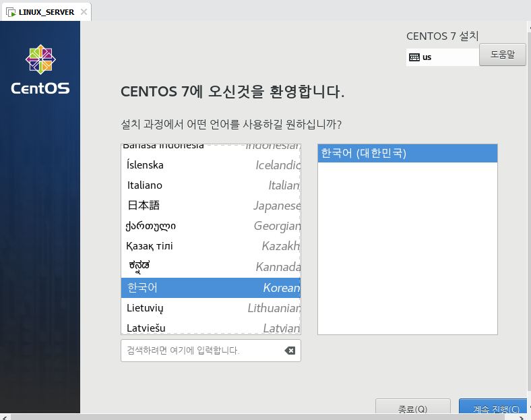
Task: Select Lietuvių Lithuanian language row
Action: tap(211, 308)
